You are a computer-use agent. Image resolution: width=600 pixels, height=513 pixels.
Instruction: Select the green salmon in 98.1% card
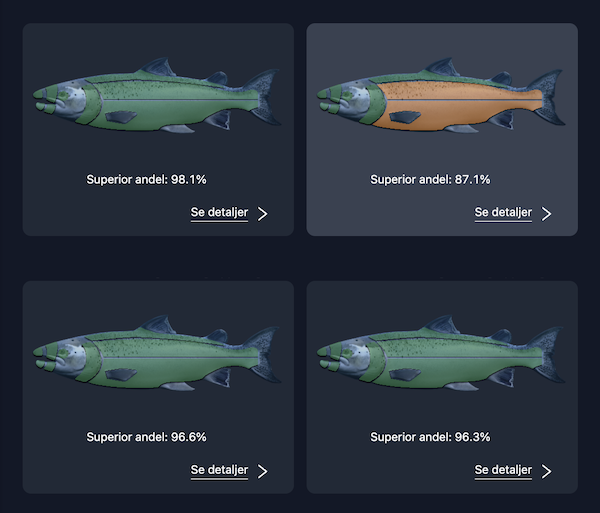click(157, 95)
